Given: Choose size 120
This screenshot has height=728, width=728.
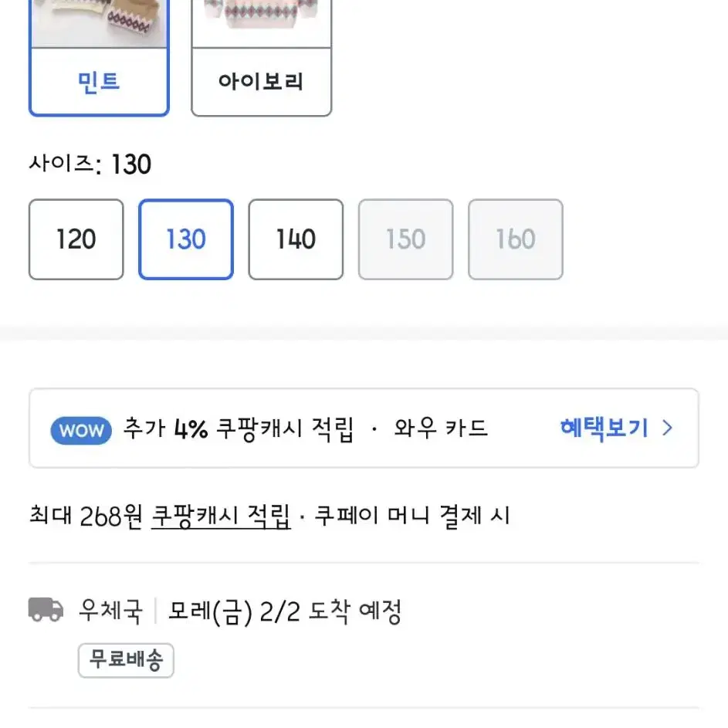Looking at the screenshot, I should (76, 239).
